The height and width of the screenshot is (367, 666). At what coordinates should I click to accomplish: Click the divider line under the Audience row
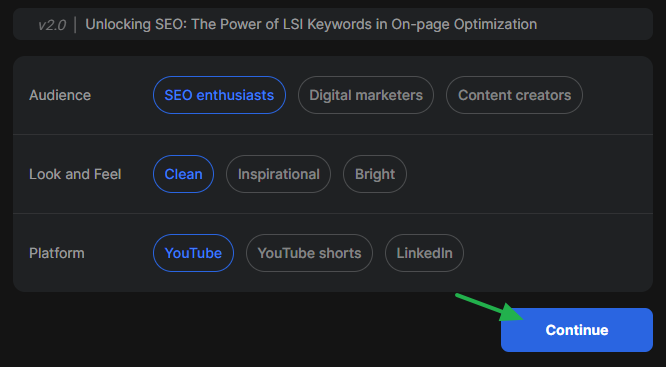point(333,135)
